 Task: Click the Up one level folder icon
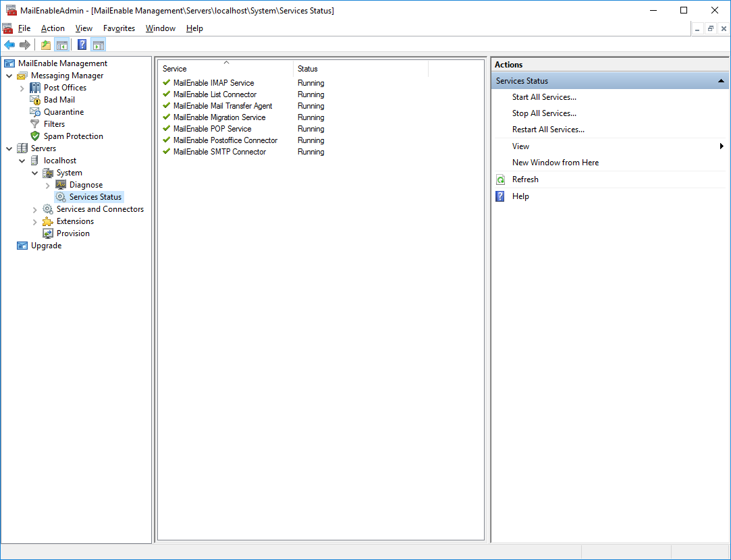[x=45, y=45]
